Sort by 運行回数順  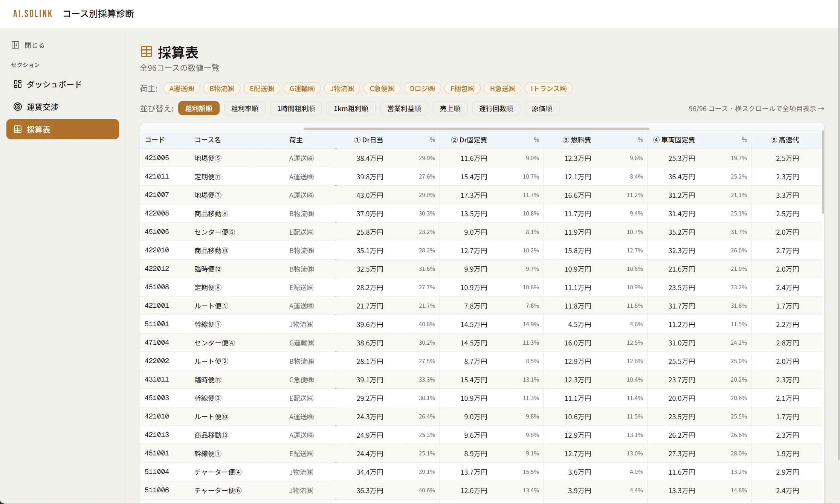[x=496, y=108]
